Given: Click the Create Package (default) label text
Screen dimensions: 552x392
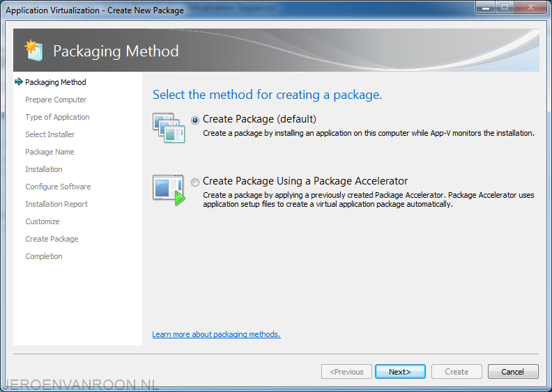Looking at the screenshot, I should (x=259, y=119).
